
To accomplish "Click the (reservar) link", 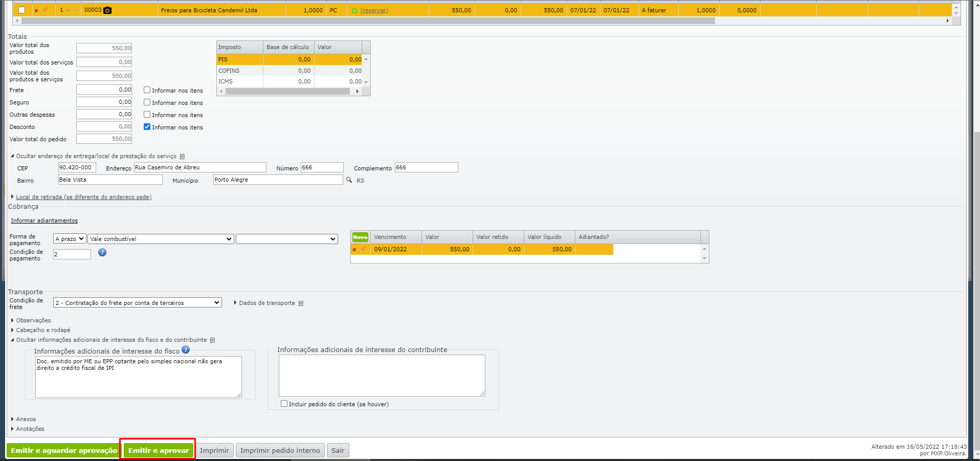I will pyautogui.click(x=374, y=10).
